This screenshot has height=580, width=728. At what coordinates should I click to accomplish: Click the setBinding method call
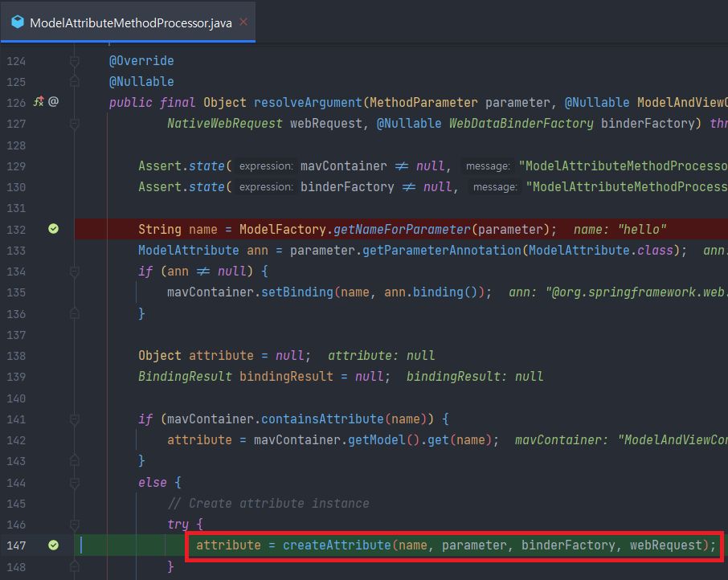(x=297, y=292)
